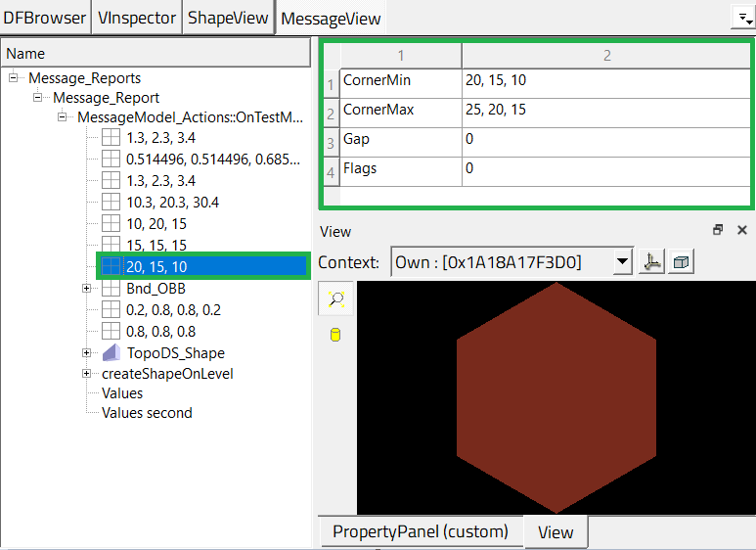The image size is (756, 550).
Task: Expand the TopoDS_Shape tree node
Action: [x=86, y=352]
